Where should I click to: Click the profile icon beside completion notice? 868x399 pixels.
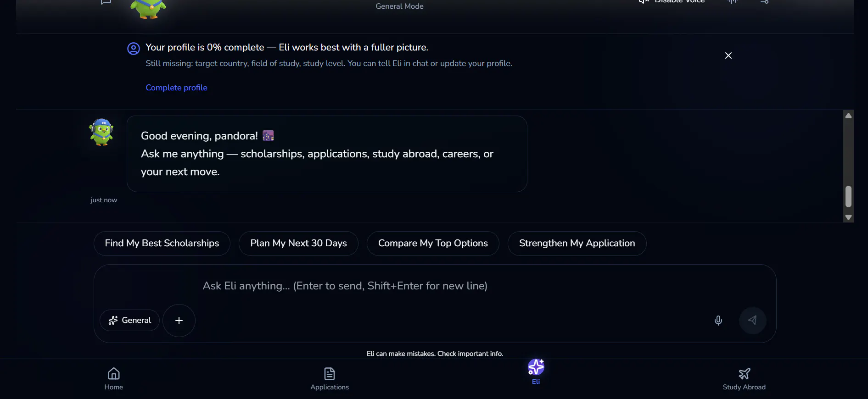134,49
